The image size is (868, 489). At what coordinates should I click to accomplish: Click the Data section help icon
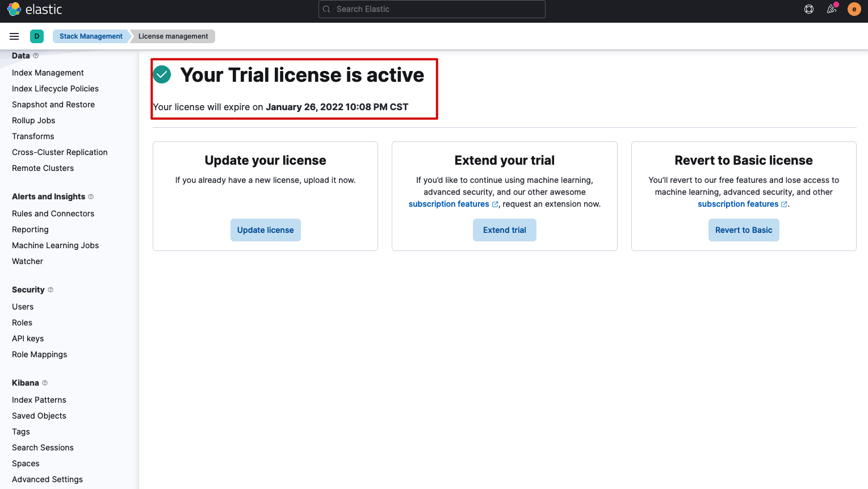[x=36, y=56]
